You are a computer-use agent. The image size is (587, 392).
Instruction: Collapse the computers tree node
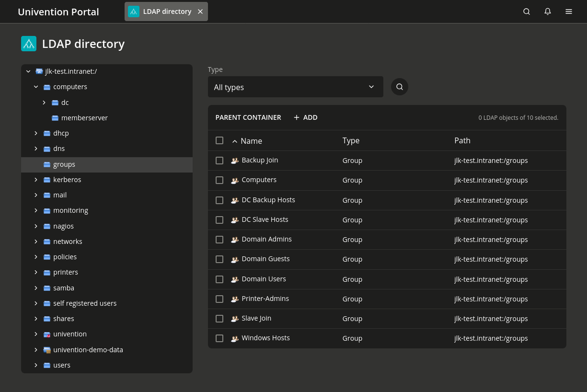(x=36, y=87)
